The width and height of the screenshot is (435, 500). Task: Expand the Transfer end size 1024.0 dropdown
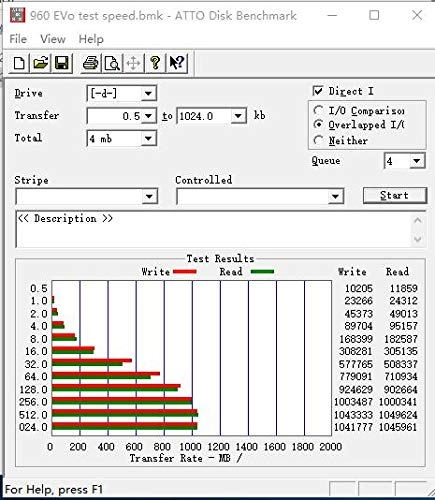point(238,116)
